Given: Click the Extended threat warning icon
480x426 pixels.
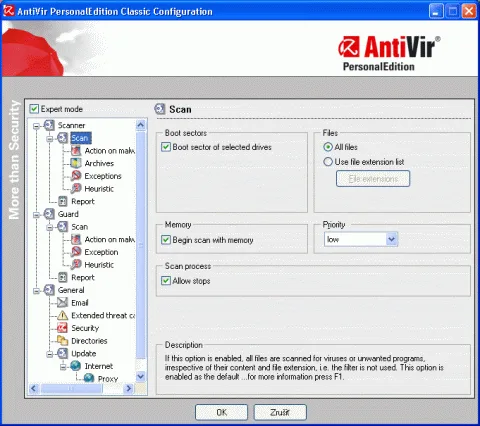Looking at the screenshot, I should pos(62,315).
